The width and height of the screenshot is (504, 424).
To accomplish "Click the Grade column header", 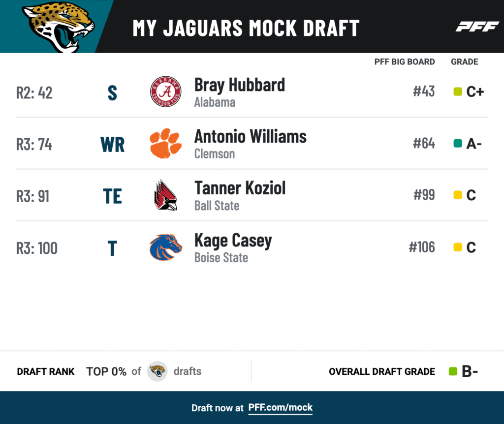I will tap(464, 62).
